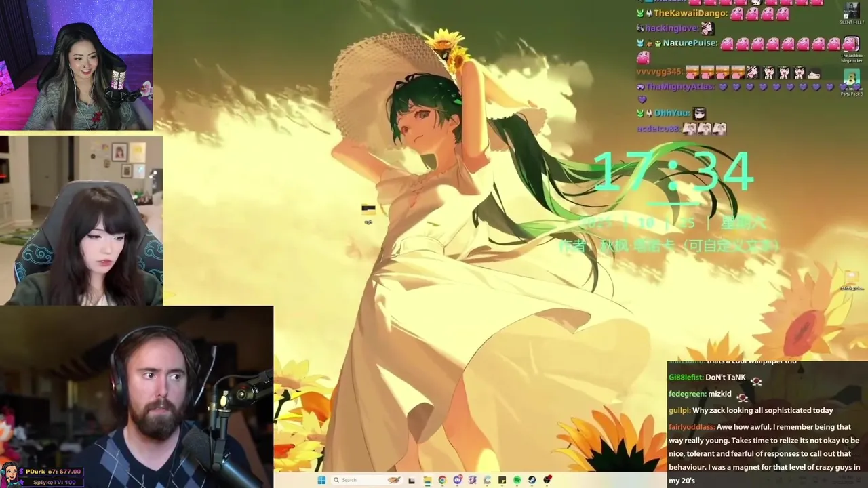Select the bottom webcam feed of bearded man

[136, 397]
